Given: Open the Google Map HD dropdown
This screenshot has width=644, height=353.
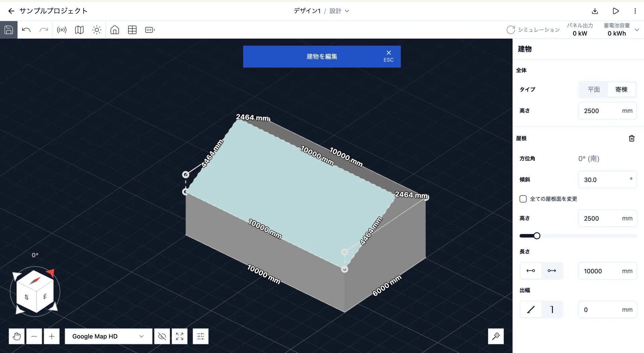Looking at the screenshot, I should pyautogui.click(x=108, y=336).
